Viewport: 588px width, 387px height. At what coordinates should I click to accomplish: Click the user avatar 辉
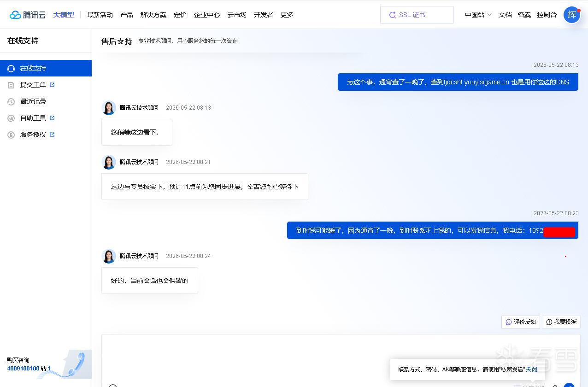pyautogui.click(x=572, y=15)
